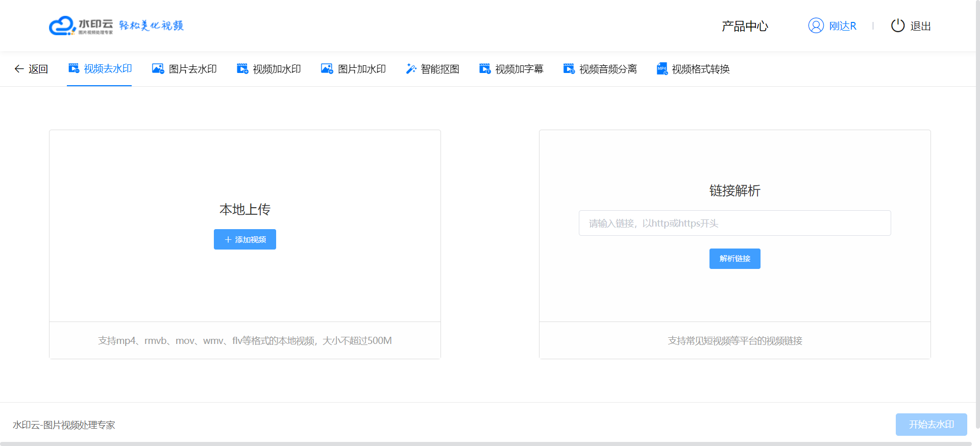Click 退出 to log out
The image size is (980, 446).
(921, 26)
